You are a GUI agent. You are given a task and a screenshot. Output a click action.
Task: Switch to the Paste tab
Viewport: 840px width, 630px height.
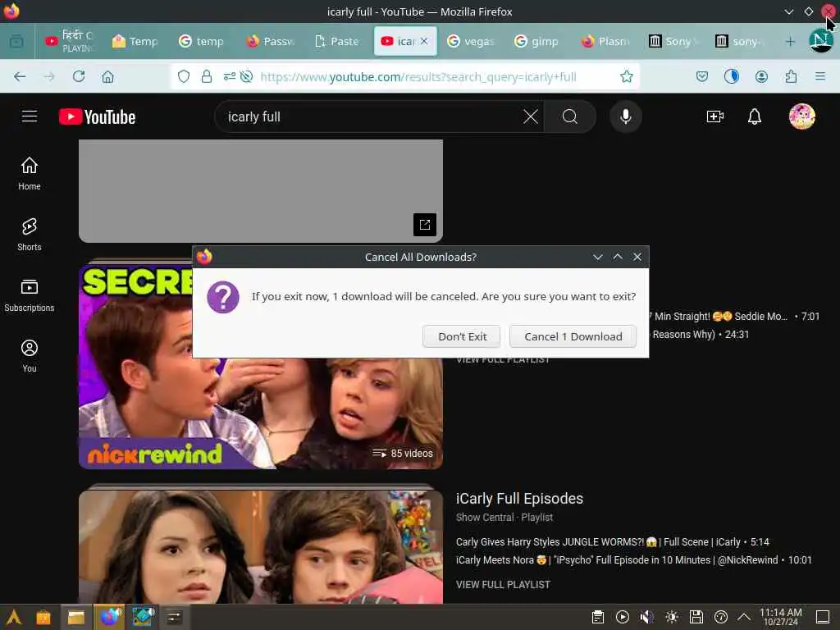[337, 41]
